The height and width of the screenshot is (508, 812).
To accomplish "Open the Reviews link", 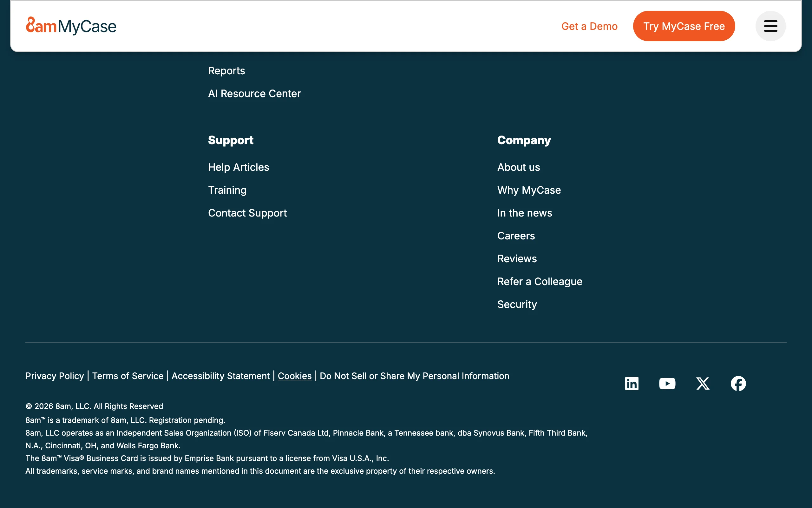I will click(517, 259).
